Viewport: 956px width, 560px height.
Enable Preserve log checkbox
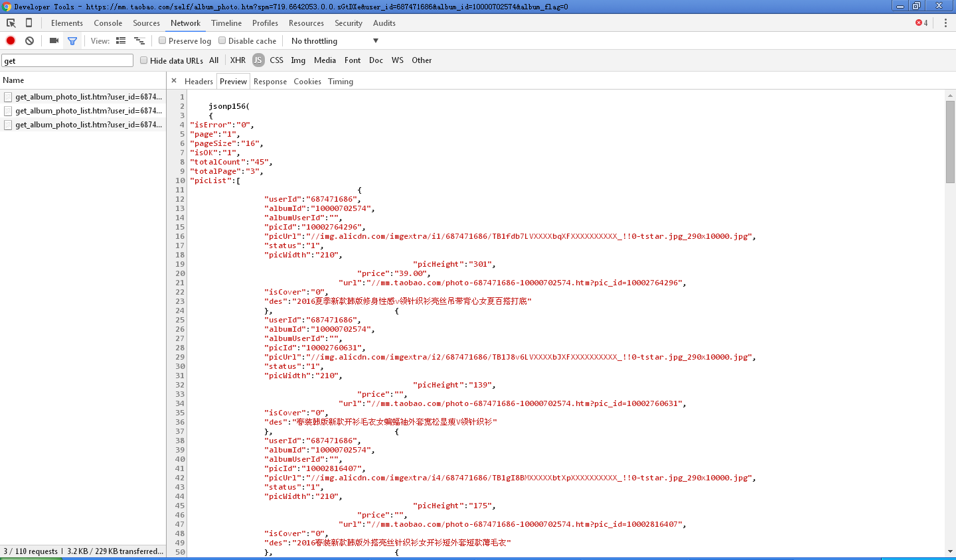point(162,40)
